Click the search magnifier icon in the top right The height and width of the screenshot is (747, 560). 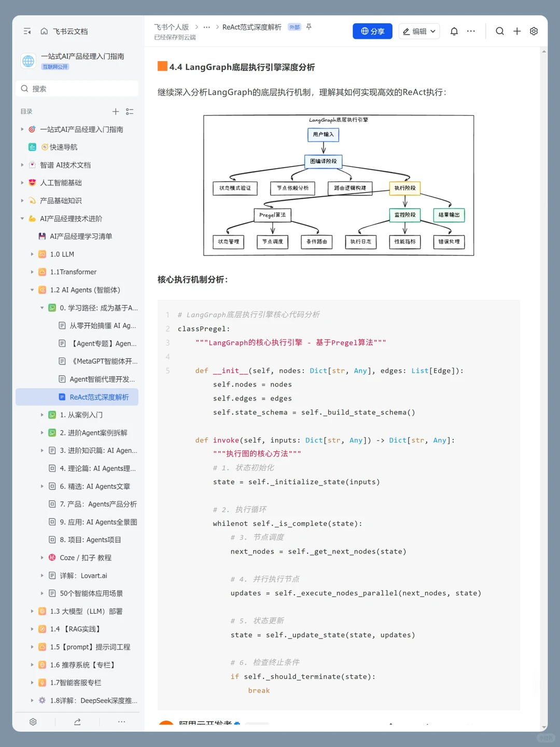(500, 31)
